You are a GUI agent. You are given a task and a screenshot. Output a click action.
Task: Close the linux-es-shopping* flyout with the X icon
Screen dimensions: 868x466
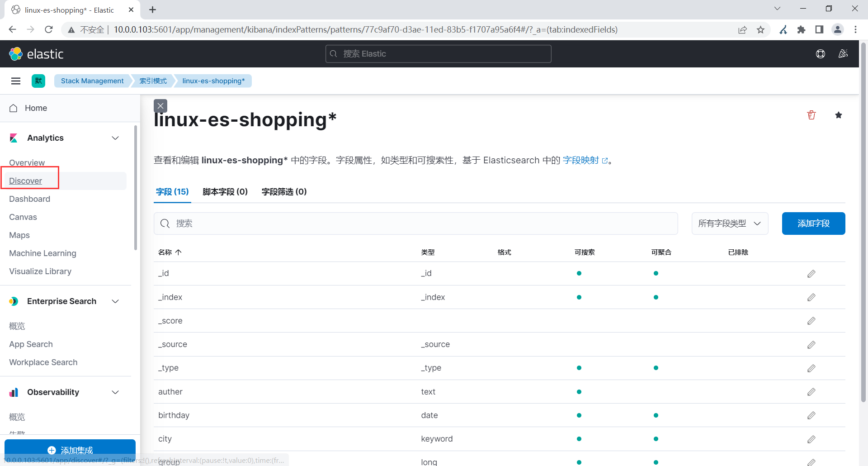click(160, 105)
